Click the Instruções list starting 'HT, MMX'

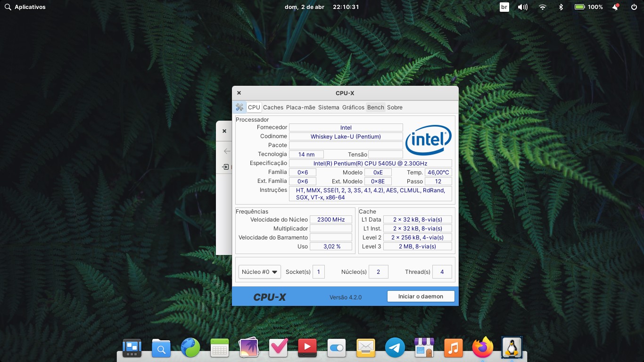371,194
